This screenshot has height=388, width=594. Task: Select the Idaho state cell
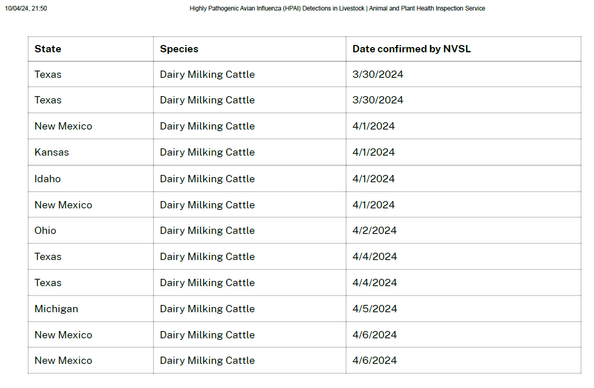(x=91, y=178)
